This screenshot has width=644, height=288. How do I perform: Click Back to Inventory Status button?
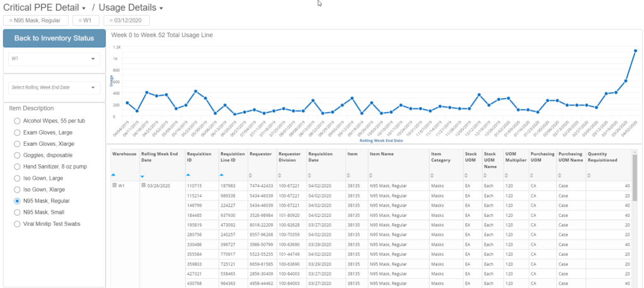54,38
